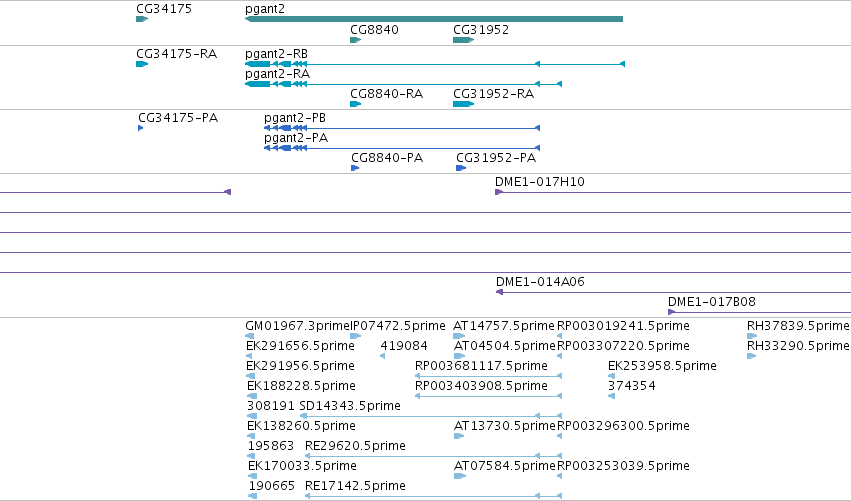Choose the AT13730.5prime EST label

tap(505, 426)
